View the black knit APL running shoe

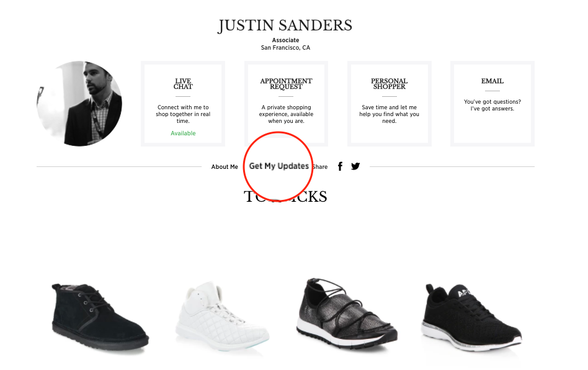[x=472, y=317]
